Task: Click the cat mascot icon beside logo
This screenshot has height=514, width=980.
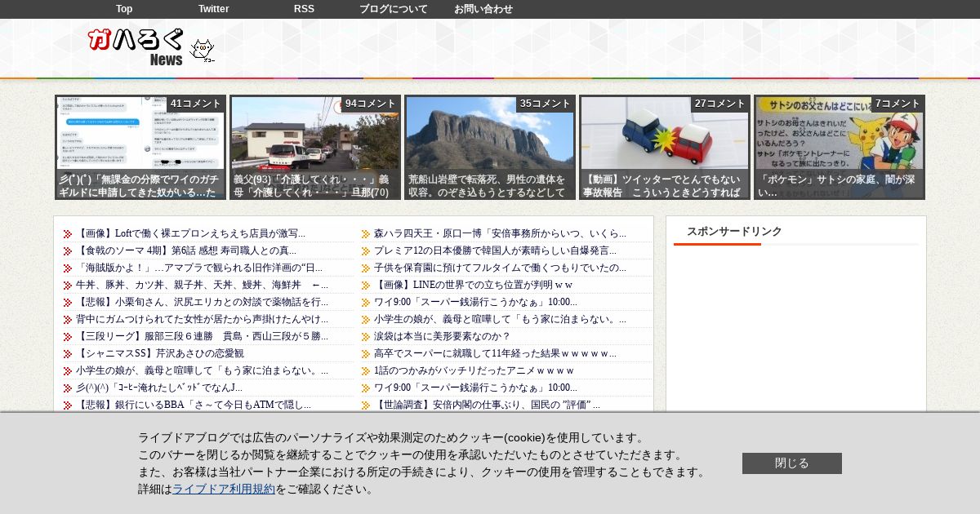Action: click(x=202, y=50)
